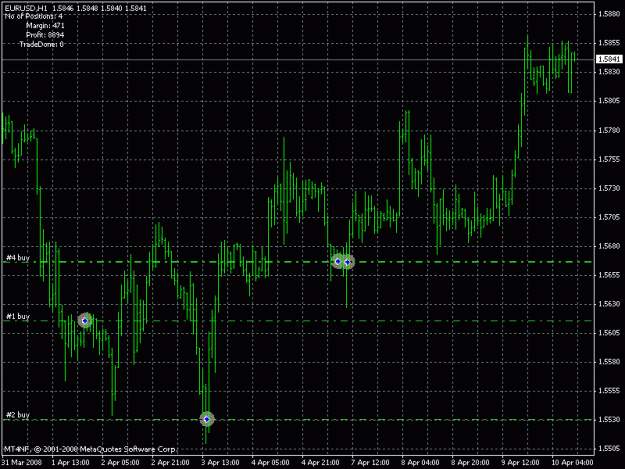Click the 1.5605 price scale label
625x469 pixels.
pyautogui.click(x=609, y=333)
